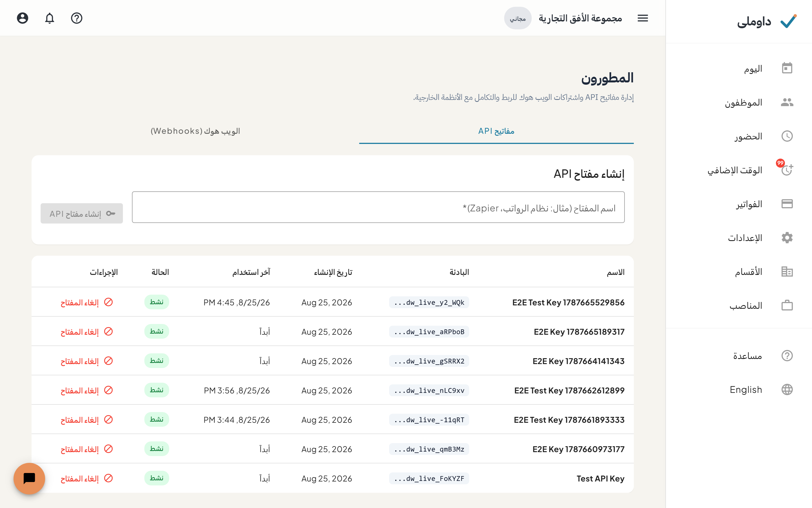The image size is (812, 508).
Task: Click prefix ...dw_live_FoKYZF
Action: tap(429, 478)
